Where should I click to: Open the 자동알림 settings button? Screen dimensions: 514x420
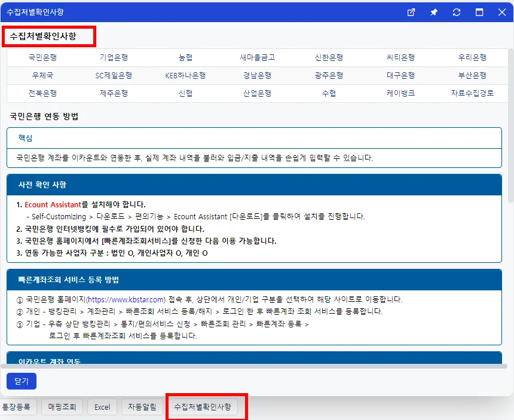pos(142,407)
